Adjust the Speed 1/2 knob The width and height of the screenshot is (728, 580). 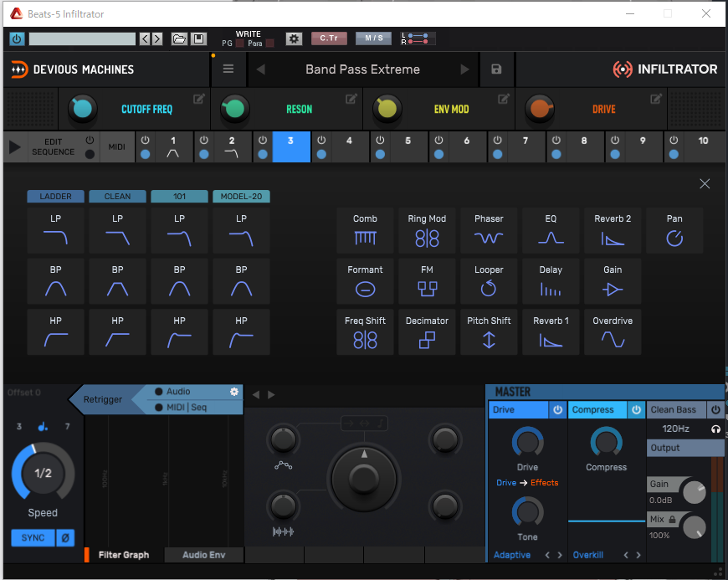click(43, 474)
